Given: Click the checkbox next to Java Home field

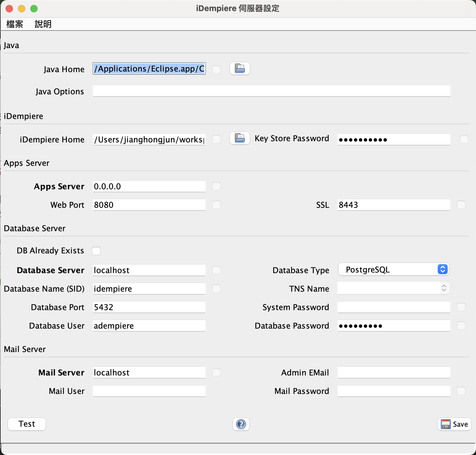Looking at the screenshot, I should [216, 69].
